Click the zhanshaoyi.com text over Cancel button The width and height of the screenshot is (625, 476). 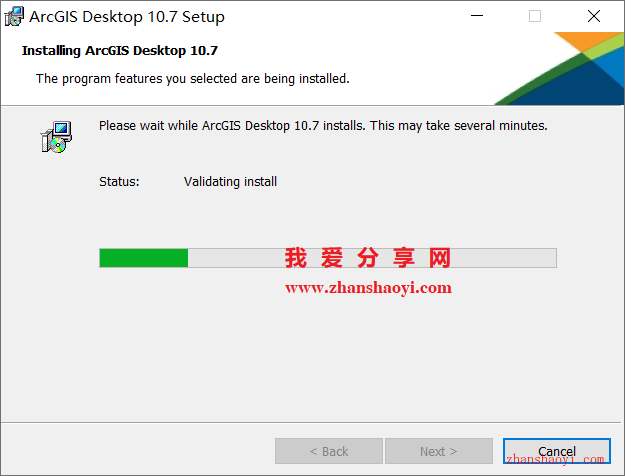pos(555,460)
